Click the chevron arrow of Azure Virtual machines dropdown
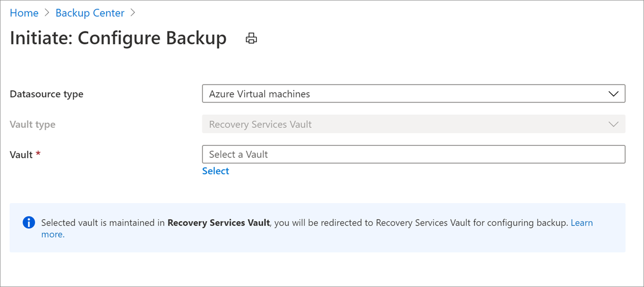Image resolution: width=644 pixels, height=287 pixels. (x=614, y=94)
